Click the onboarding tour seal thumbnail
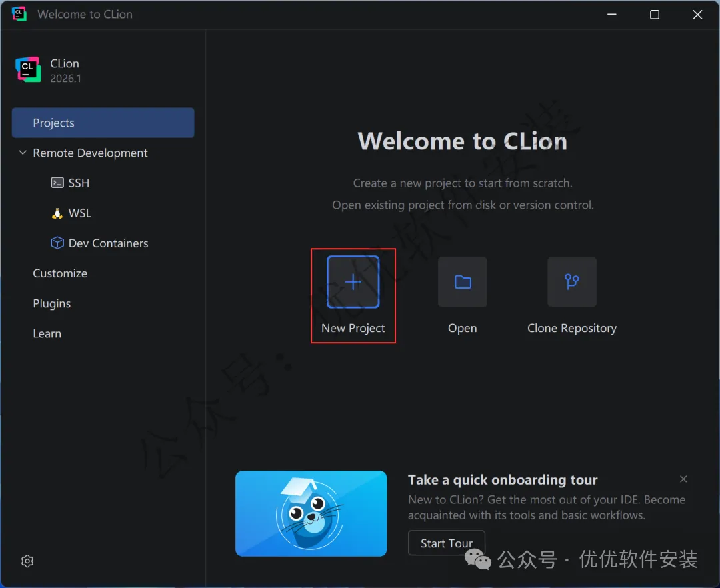Image resolution: width=720 pixels, height=588 pixels. [311, 513]
